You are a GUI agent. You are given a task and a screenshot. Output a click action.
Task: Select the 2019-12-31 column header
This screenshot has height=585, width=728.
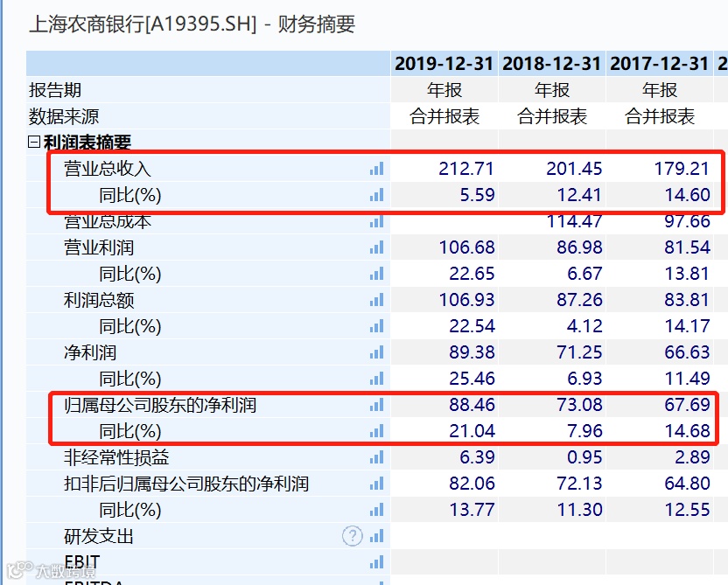(444, 64)
